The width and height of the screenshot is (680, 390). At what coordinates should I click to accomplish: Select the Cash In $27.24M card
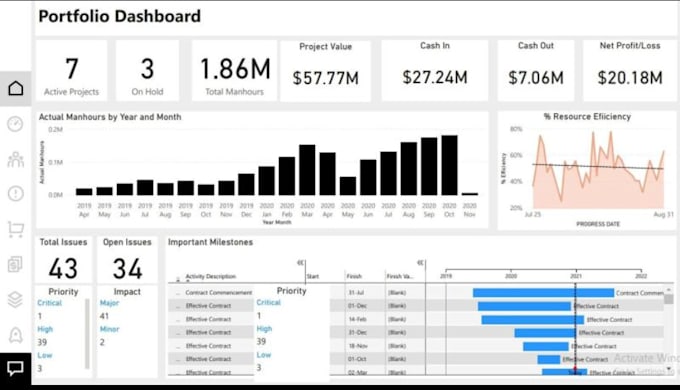pyautogui.click(x=435, y=71)
